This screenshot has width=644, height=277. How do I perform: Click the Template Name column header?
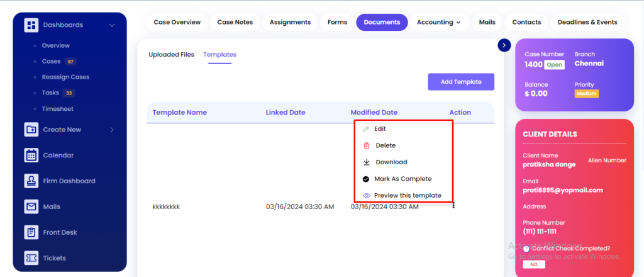point(179,112)
